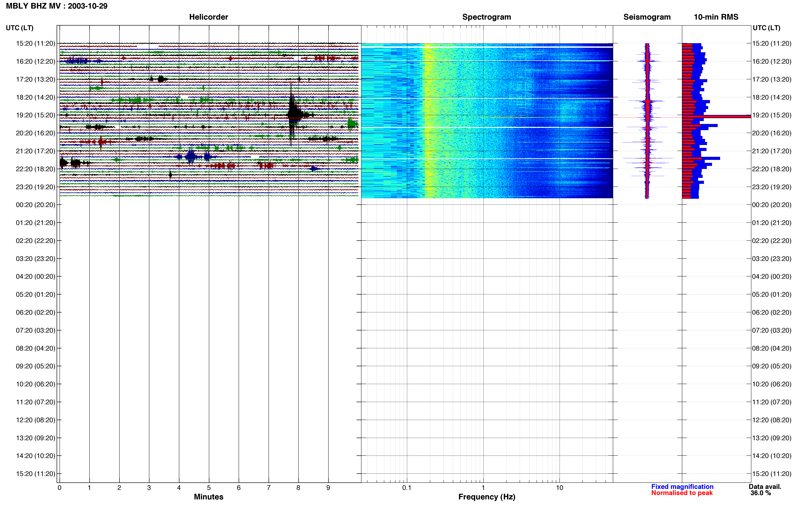Click 10:20 (06:20) label beside the Helicorder

pyautogui.click(x=36, y=384)
